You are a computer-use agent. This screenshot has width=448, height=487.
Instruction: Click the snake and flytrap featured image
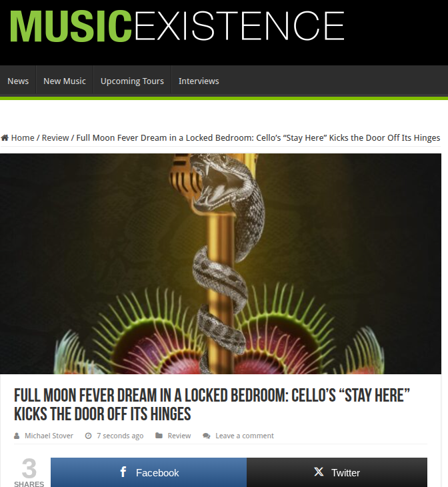221,264
